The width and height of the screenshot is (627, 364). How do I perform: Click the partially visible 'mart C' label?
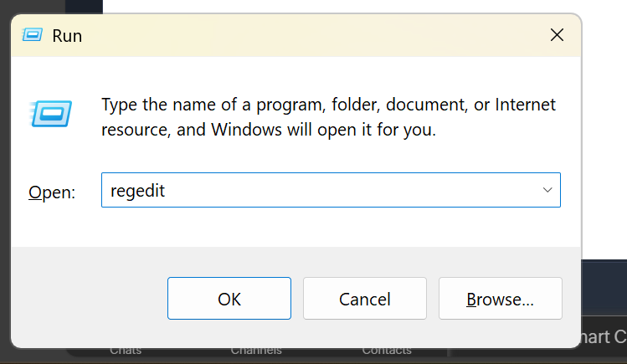pyautogui.click(x=603, y=337)
